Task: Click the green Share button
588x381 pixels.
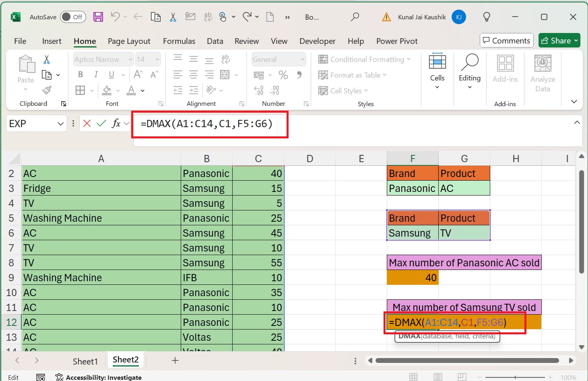Action: click(559, 41)
